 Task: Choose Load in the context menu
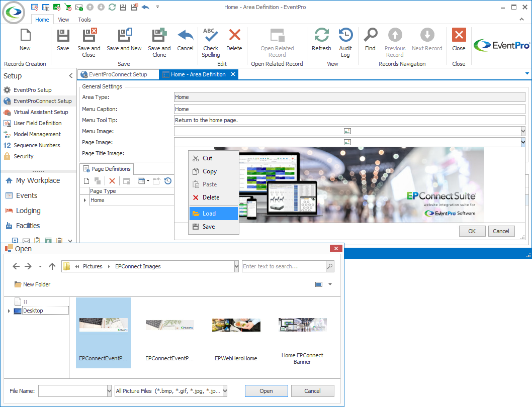(x=214, y=214)
